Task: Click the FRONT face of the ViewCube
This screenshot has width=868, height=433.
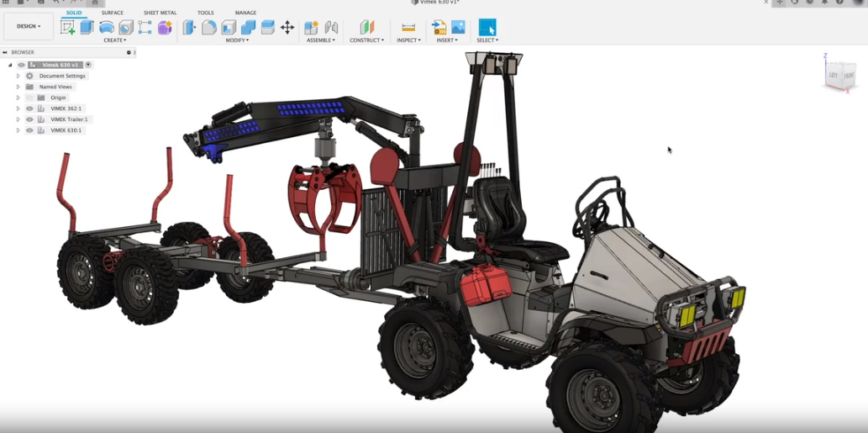Action: click(849, 76)
